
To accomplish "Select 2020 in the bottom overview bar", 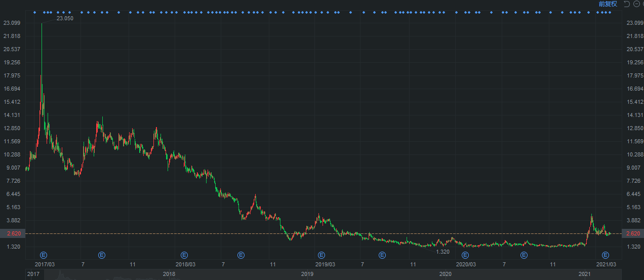I will (x=445, y=274).
